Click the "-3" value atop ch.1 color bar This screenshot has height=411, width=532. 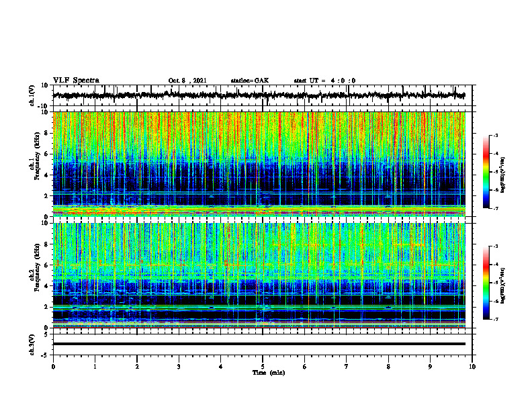pyautogui.click(x=496, y=135)
